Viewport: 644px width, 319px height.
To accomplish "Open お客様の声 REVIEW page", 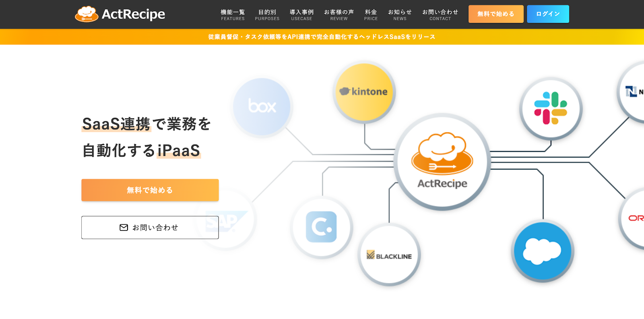I will (x=339, y=14).
